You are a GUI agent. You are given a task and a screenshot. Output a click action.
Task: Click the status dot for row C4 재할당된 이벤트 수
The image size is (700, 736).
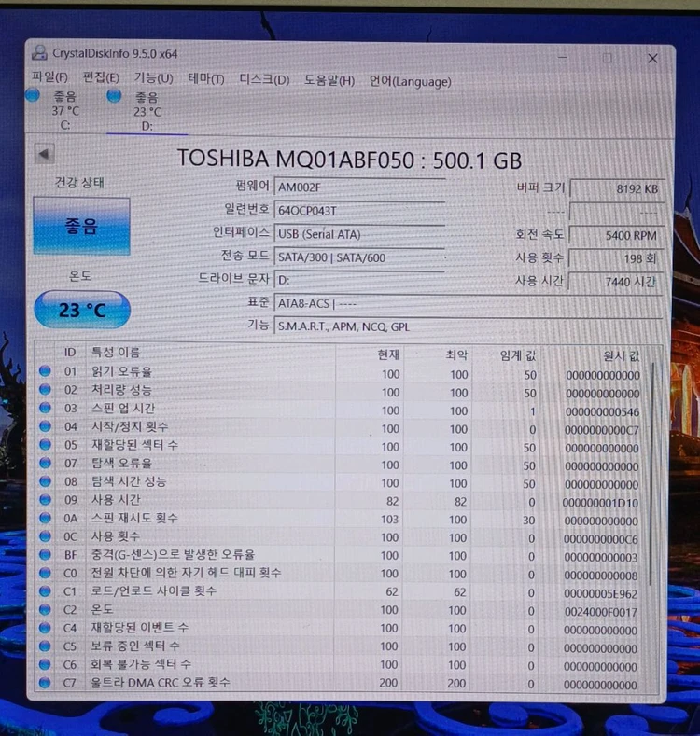(45, 628)
